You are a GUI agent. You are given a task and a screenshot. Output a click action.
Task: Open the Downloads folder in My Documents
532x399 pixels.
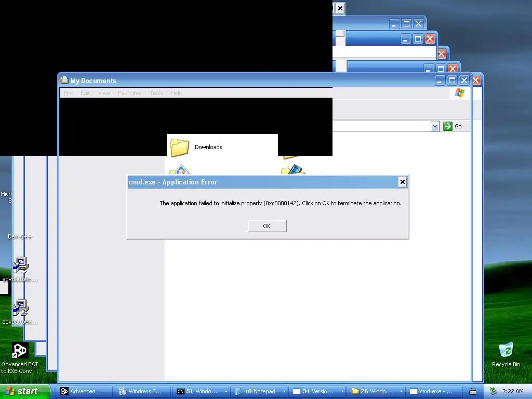point(196,147)
